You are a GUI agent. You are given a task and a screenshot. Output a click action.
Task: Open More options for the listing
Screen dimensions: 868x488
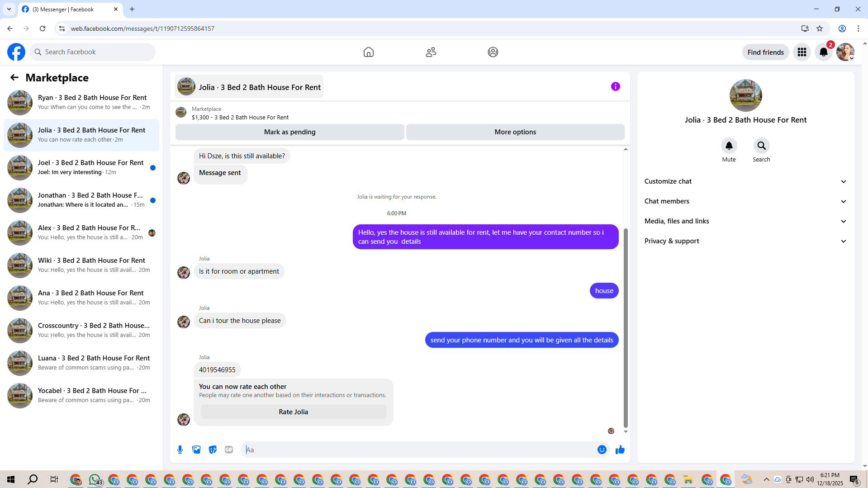click(515, 132)
